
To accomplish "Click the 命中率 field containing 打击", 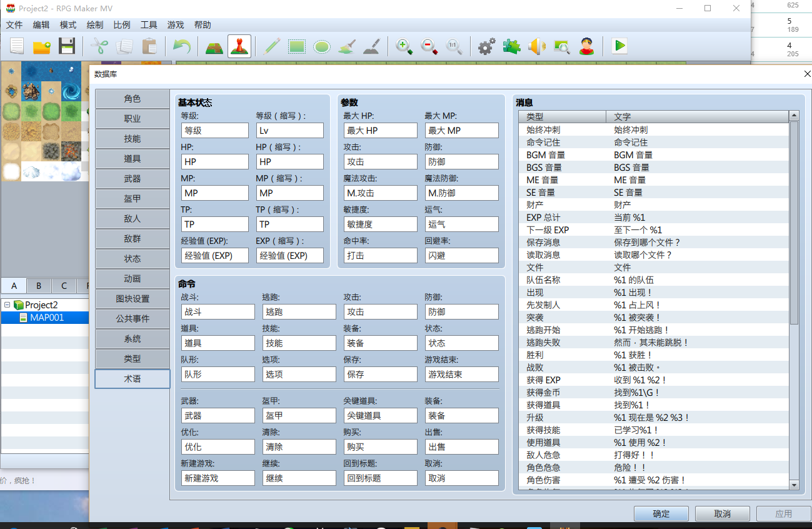I will tap(381, 255).
